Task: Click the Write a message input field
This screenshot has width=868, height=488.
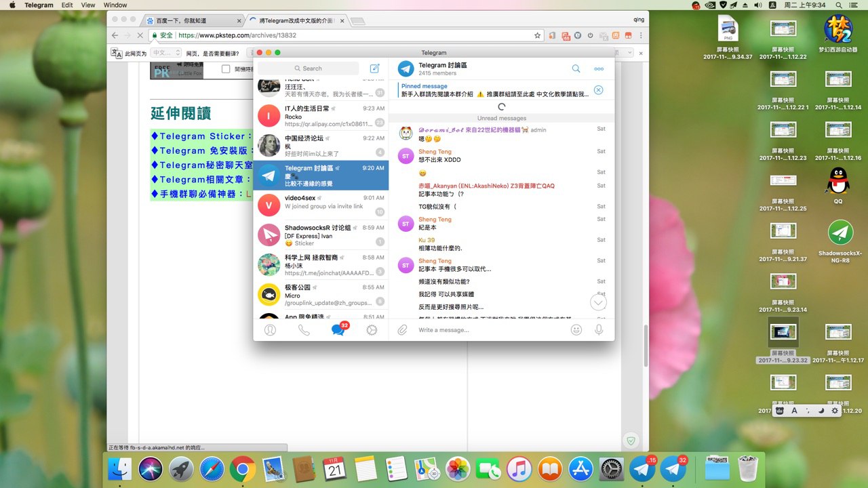Action: tap(488, 330)
